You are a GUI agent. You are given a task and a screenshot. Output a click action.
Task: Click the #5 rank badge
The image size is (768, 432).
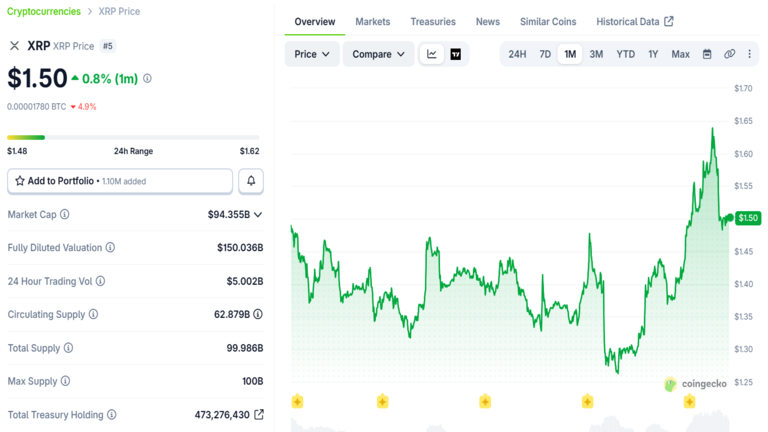point(108,46)
